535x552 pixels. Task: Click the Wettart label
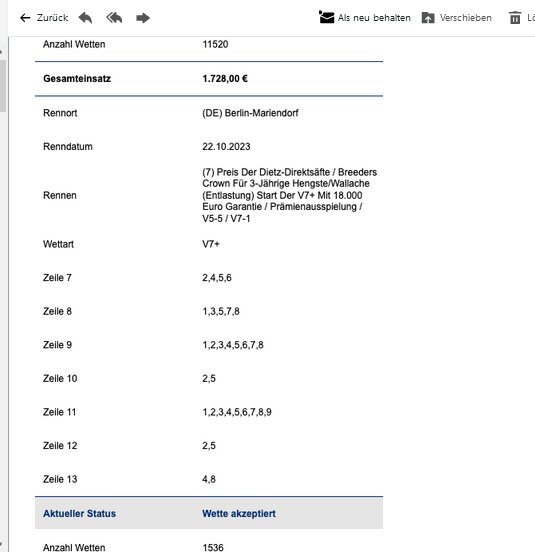pos(58,244)
